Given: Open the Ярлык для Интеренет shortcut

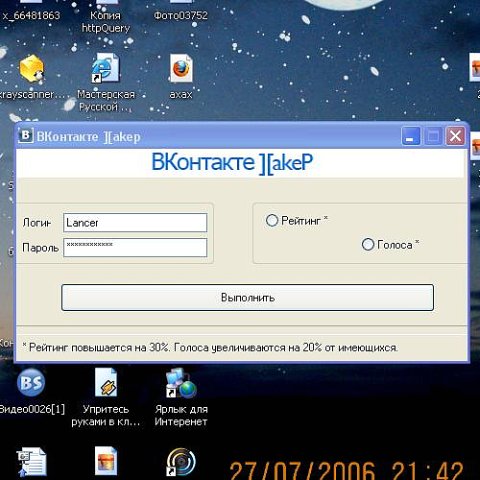Looking at the screenshot, I should pyautogui.click(x=181, y=383).
